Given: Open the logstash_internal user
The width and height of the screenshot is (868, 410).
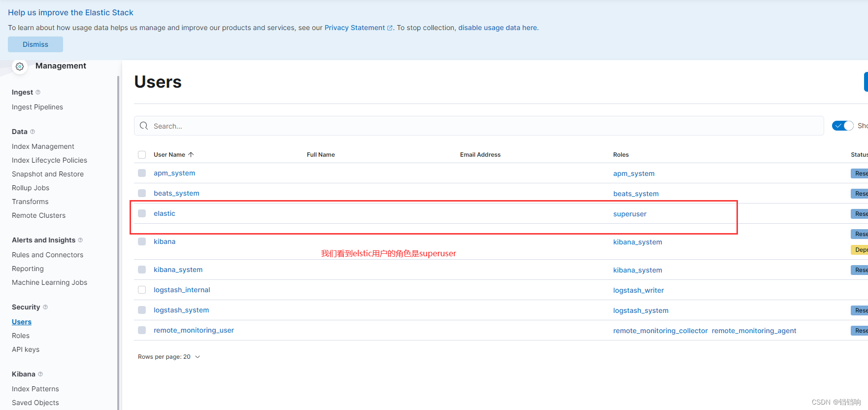Looking at the screenshot, I should (x=182, y=290).
